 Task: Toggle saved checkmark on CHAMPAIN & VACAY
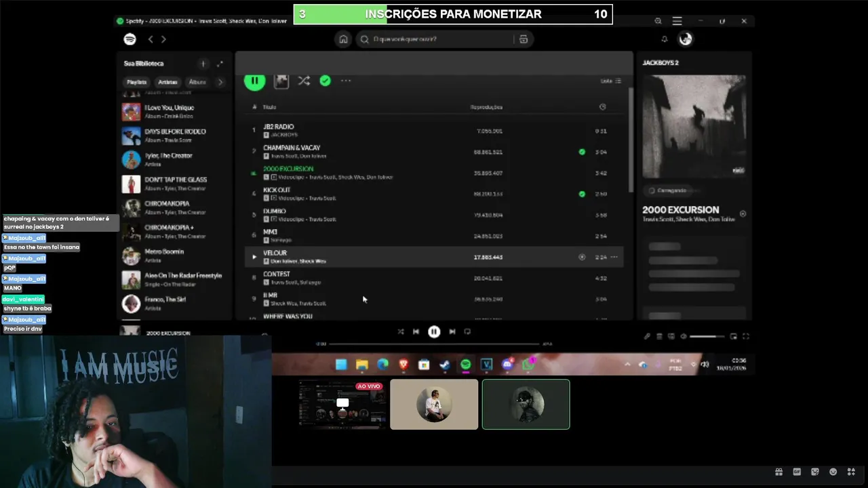(582, 152)
